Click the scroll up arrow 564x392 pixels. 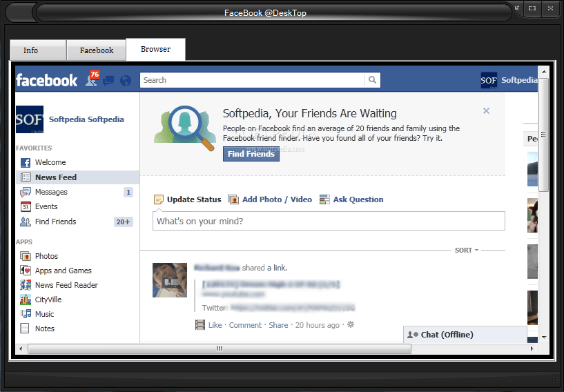coord(544,72)
